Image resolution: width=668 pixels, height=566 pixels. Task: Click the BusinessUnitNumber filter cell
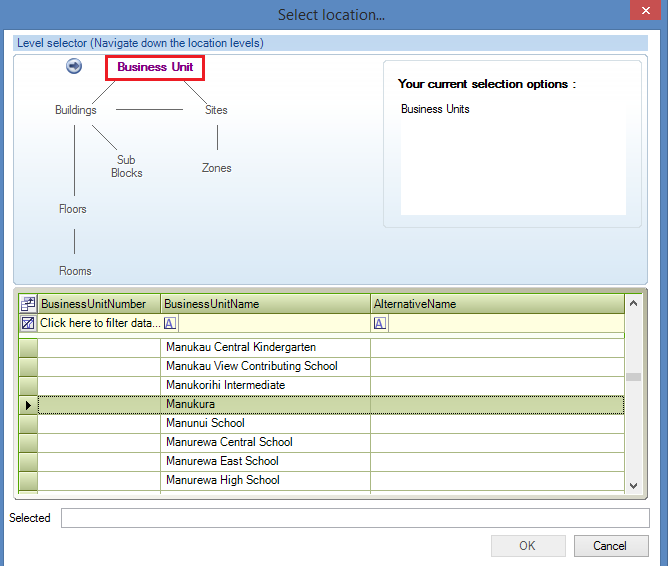[x=99, y=323]
